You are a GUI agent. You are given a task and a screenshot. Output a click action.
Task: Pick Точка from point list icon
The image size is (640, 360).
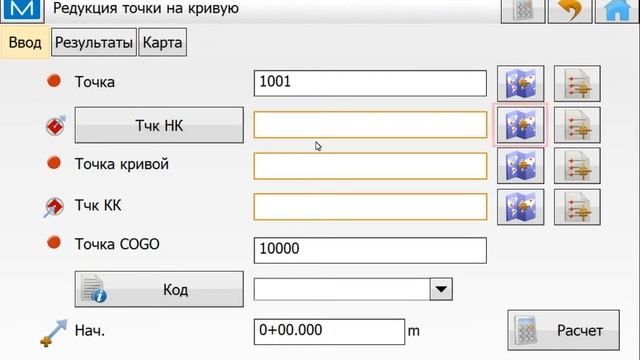coord(577,84)
